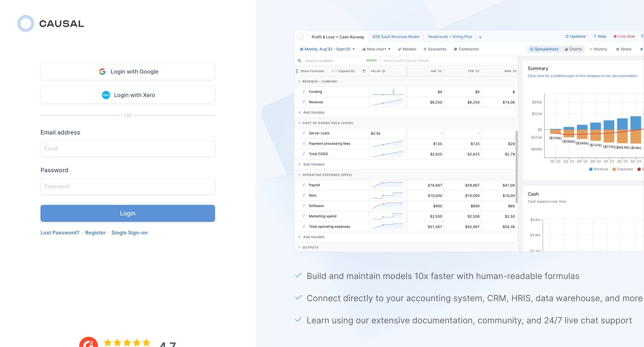Click the formula icon on the Funding row
This screenshot has width=644, height=347.
pyautogui.click(x=304, y=92)
